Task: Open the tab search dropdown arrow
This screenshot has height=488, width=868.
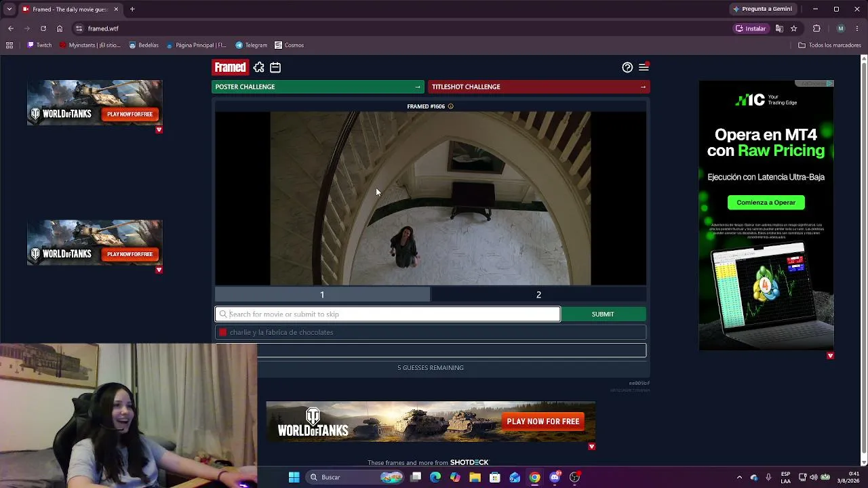Action: 9,9
